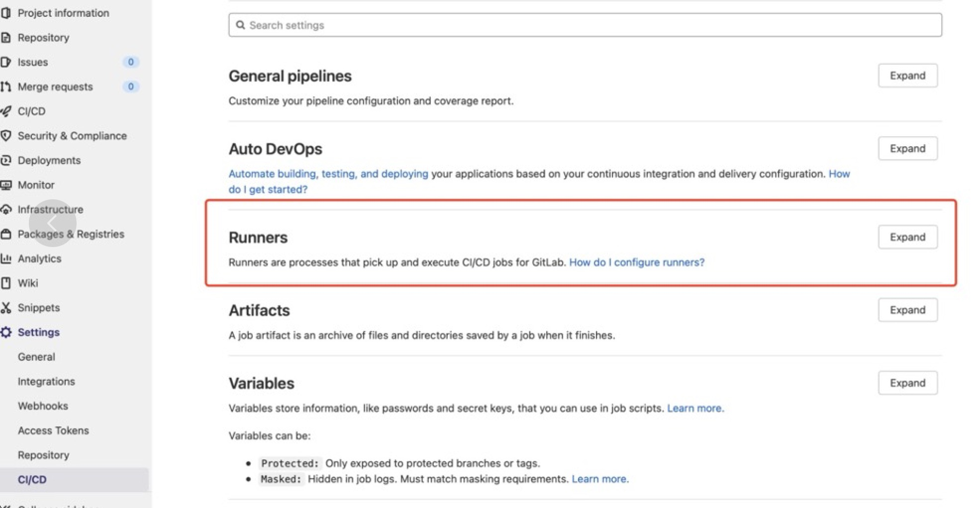Click the 'Protected:' label text
Screen dimensions: 980x508
tap(290, 463)
